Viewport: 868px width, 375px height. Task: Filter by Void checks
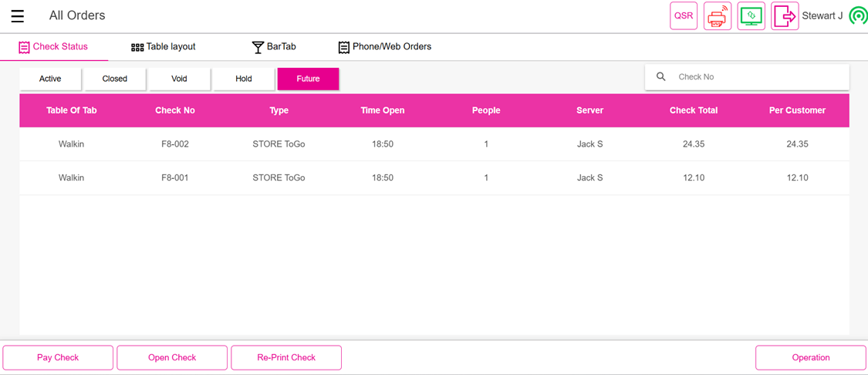179,79
